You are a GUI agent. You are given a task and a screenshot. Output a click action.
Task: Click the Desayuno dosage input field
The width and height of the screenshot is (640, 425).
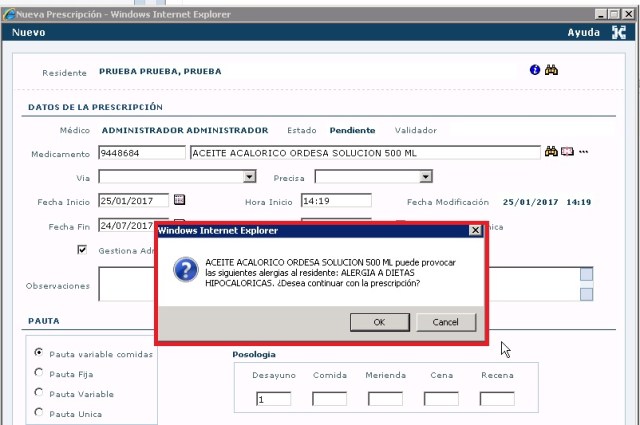click(273, 399)
